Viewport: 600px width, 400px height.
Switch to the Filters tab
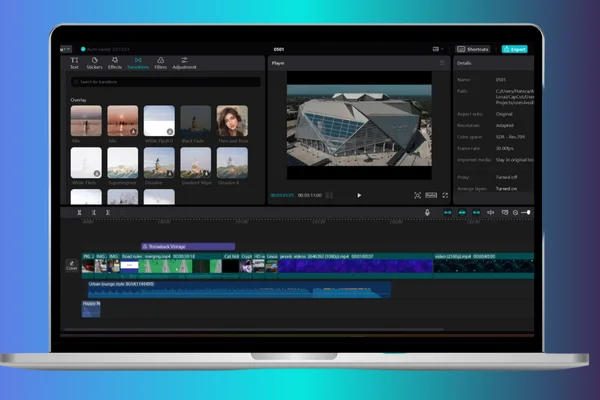tap(160, 63)
